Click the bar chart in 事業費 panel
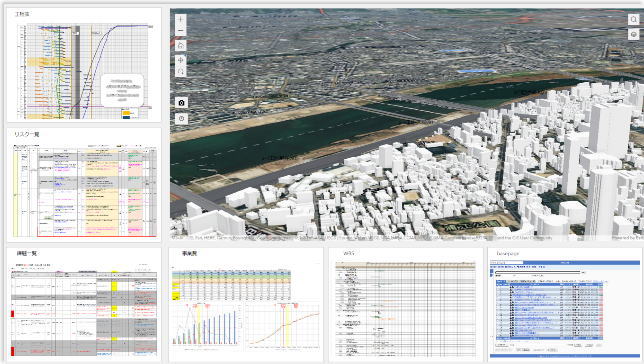 pyautogui.click(x=205, y=326)
